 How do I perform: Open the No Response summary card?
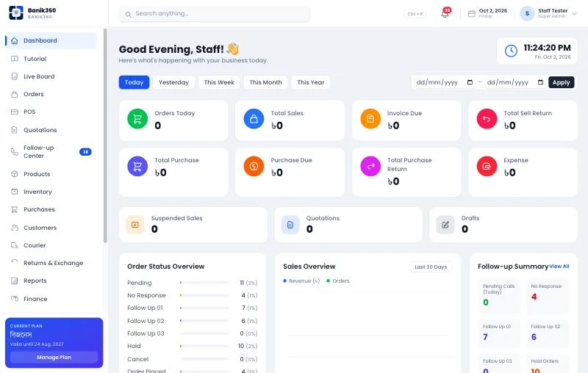[x=548, y=296]
